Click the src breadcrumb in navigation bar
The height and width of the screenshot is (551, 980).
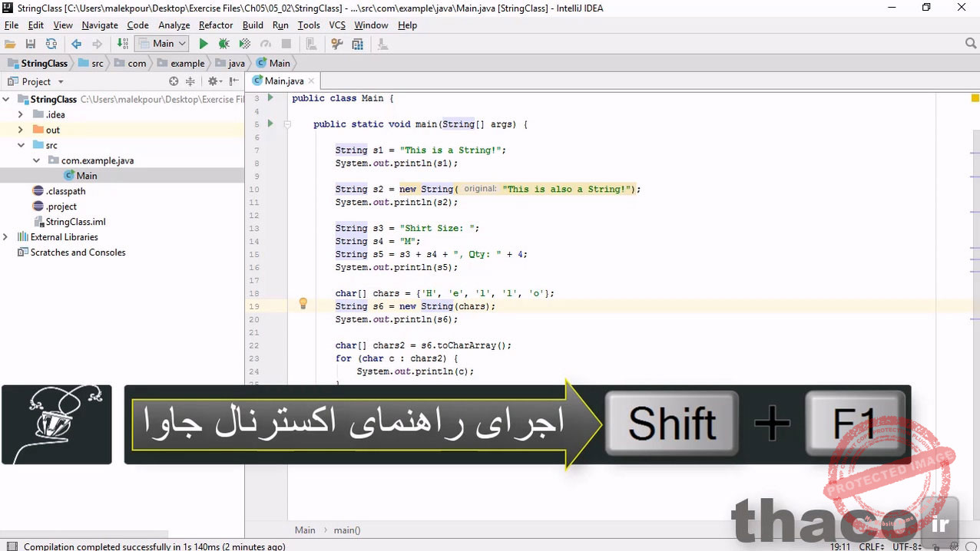tap(97, 64)
